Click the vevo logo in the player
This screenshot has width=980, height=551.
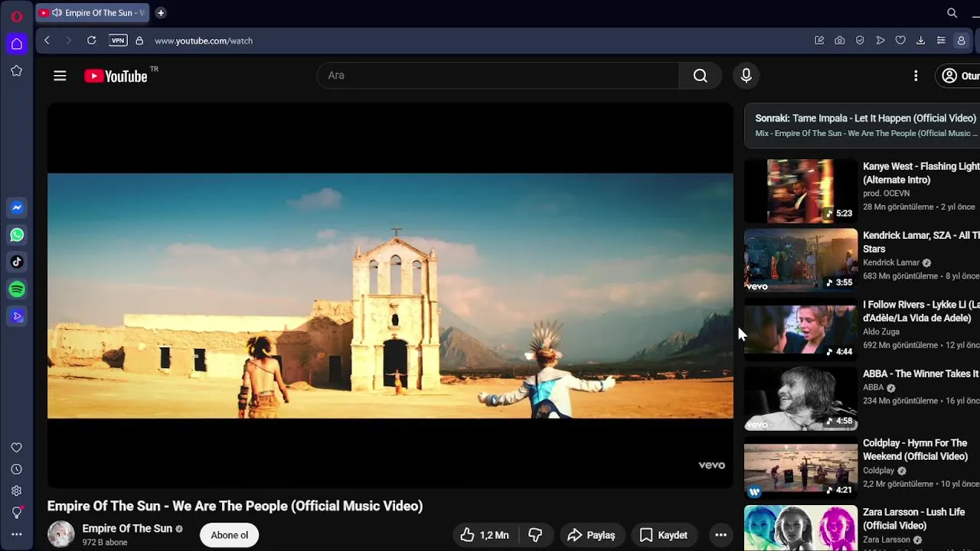(x=711, y=465)
